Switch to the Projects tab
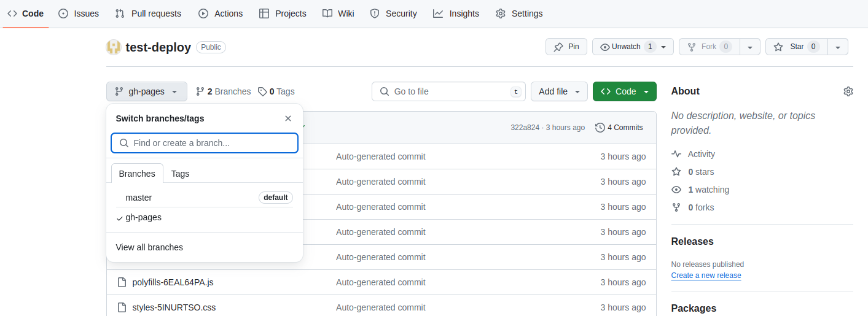868x316 pixels. [283, 13]
